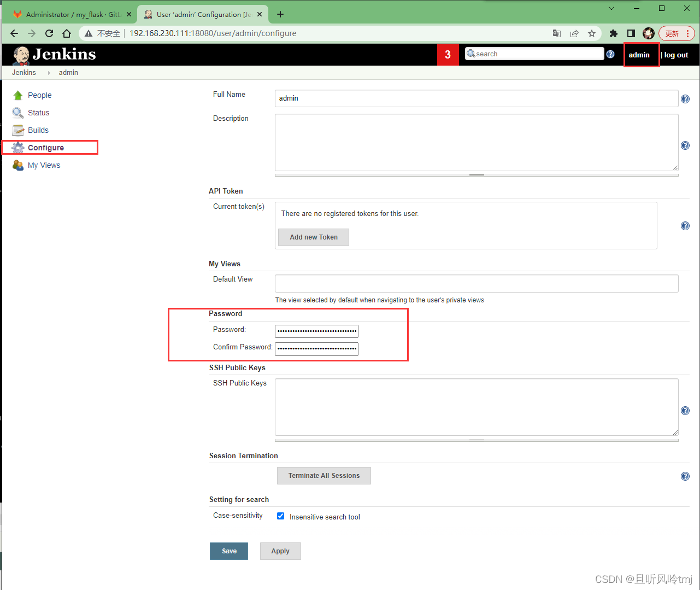Click the log out link
Viewport: 700px width, 590px height.
click(x=676, y=55)
